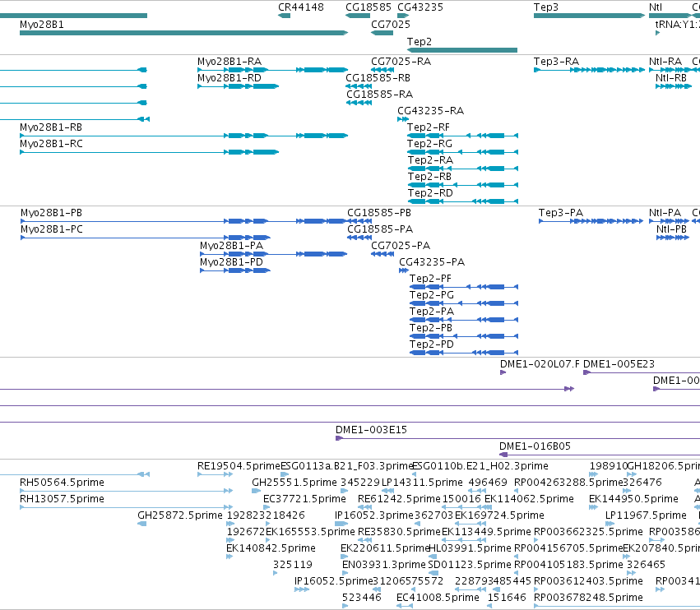Open the Ntl-RA transcript label
Screen dimensions: 700x610
click(x=665, y=61)
